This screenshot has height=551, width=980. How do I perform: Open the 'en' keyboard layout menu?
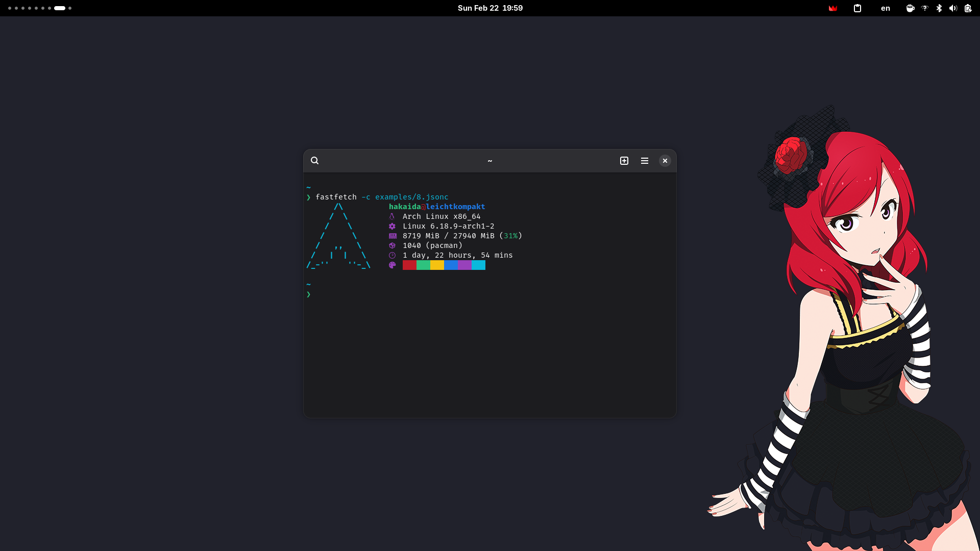coord(886,8)
